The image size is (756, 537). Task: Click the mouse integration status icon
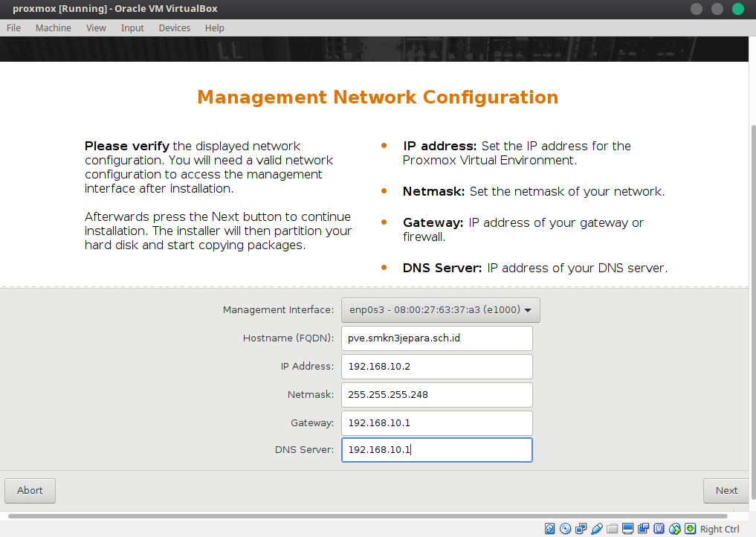click(x=674, y=529)
